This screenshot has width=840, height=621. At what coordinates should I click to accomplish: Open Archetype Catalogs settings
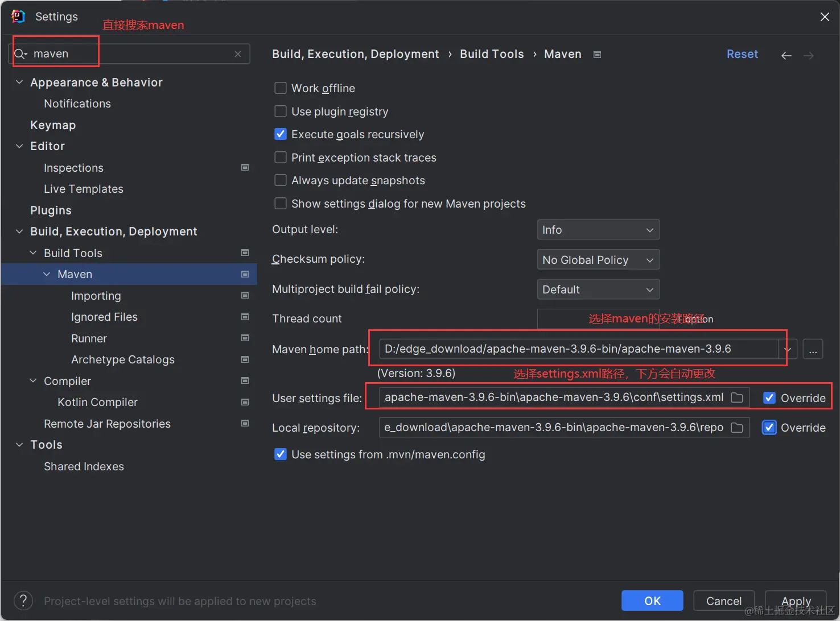(x=123, y=359)
